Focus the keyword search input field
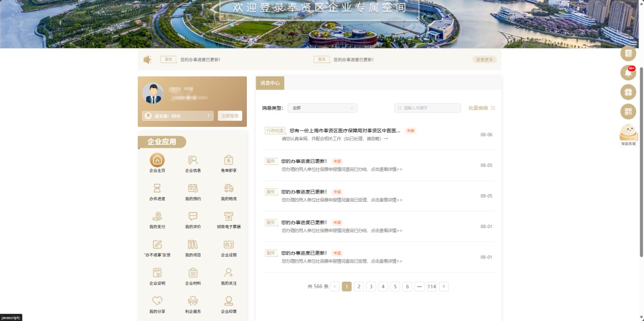Screen dimensions: 644x321 [x=428, y=108]
